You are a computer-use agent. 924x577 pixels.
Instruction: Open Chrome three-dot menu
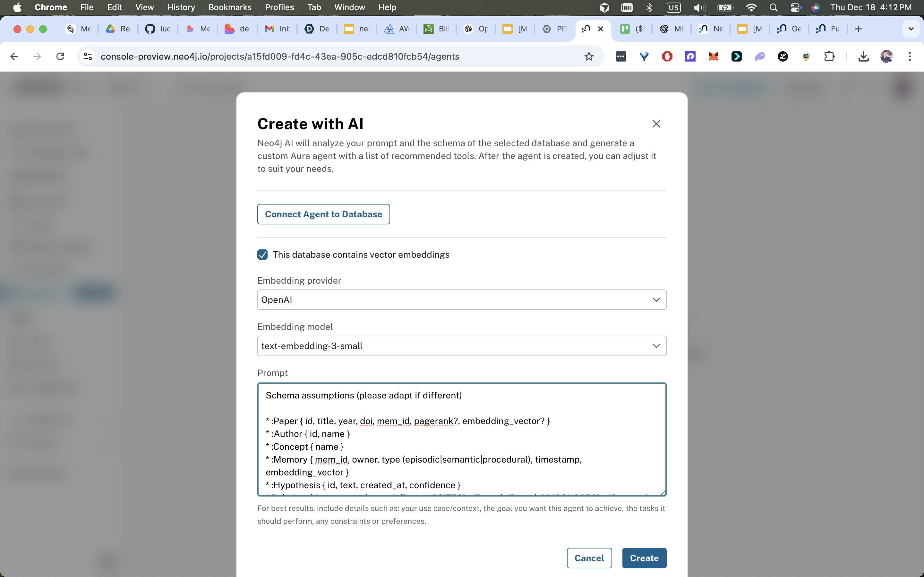coord(910,56)
